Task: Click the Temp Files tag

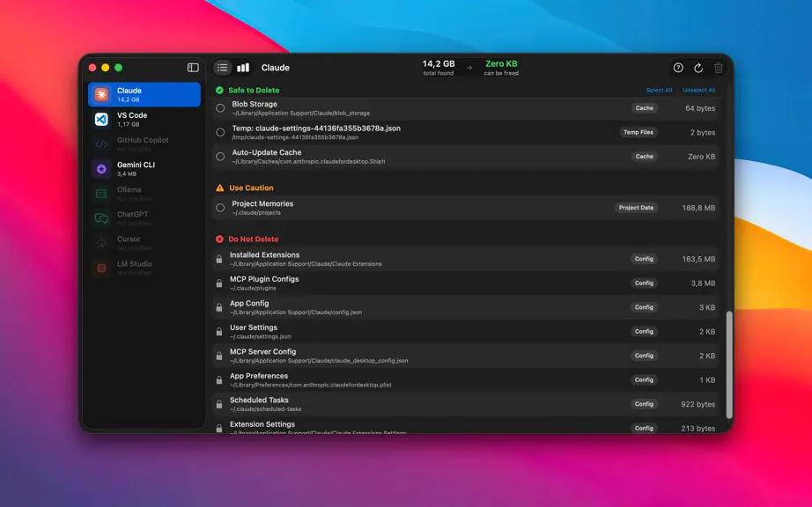Action: (638, 132)
